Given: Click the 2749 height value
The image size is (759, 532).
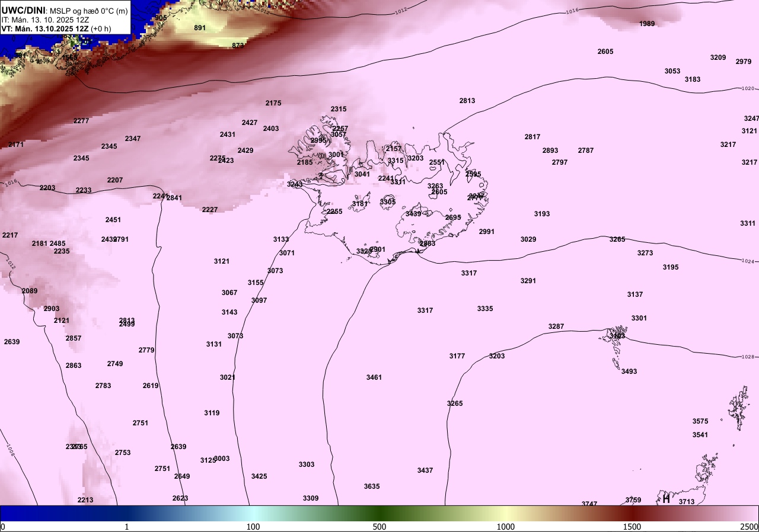Looking at the screenshot, I should click(x=115, y=364).
